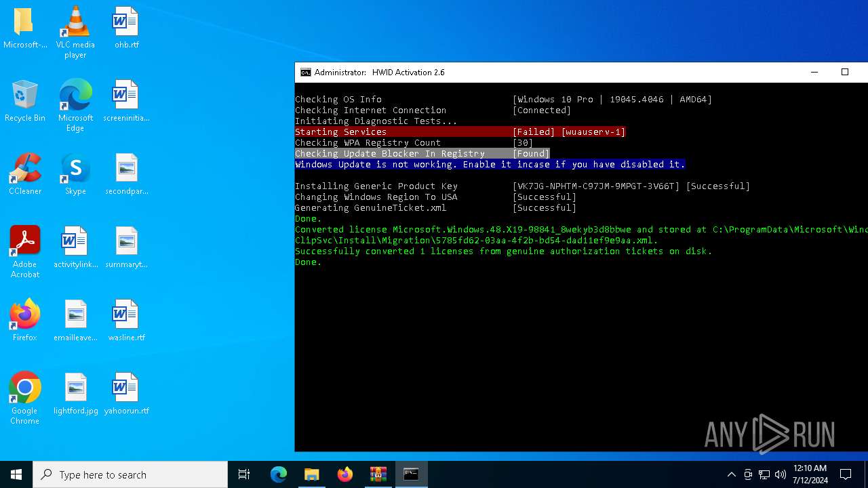Click the generic product key text VK7JG-NPHTM
Screen dimensions: 868x488
(x=596, y=186)
